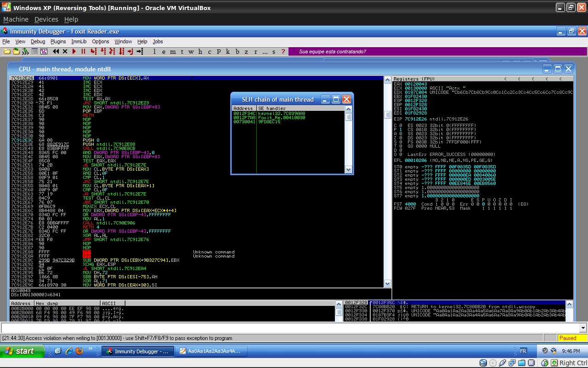Show Hardware breakpoints with 'z' button
This screenshot has width=588, height=368.
246,51
